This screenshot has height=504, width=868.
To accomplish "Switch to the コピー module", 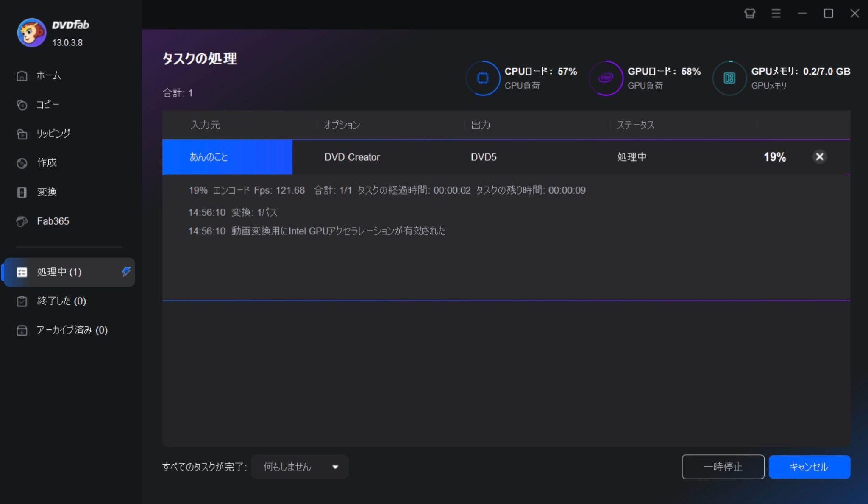I will coord(48,105).
